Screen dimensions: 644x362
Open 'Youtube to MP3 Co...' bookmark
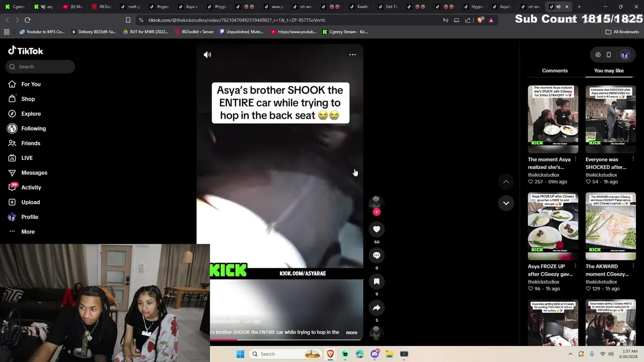point(42,32)
